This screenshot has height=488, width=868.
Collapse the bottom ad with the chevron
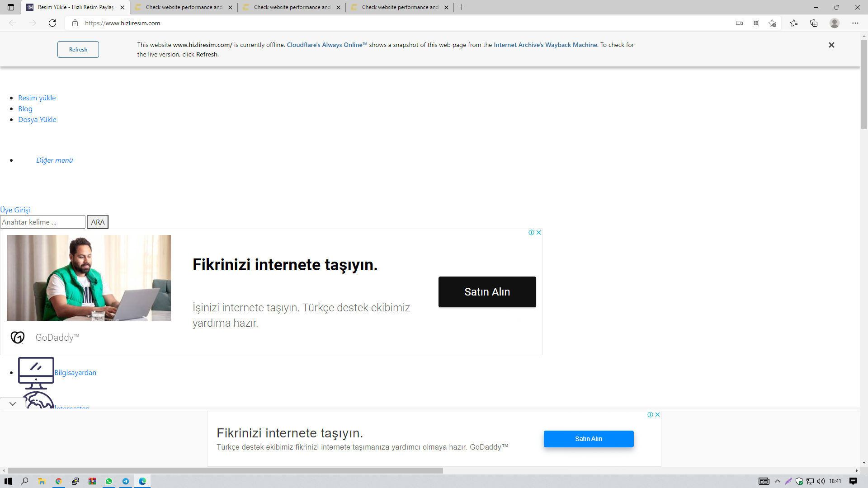pos(13,404)
